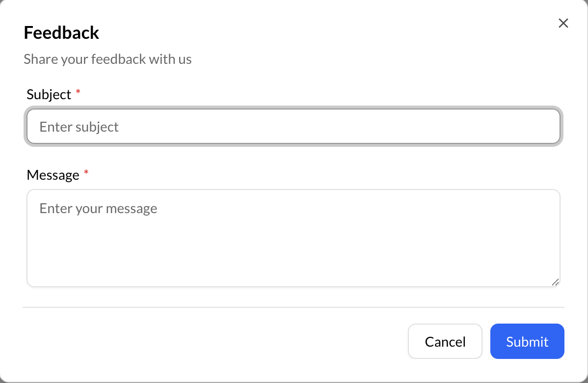Click the Message field label

pos(53,175)
